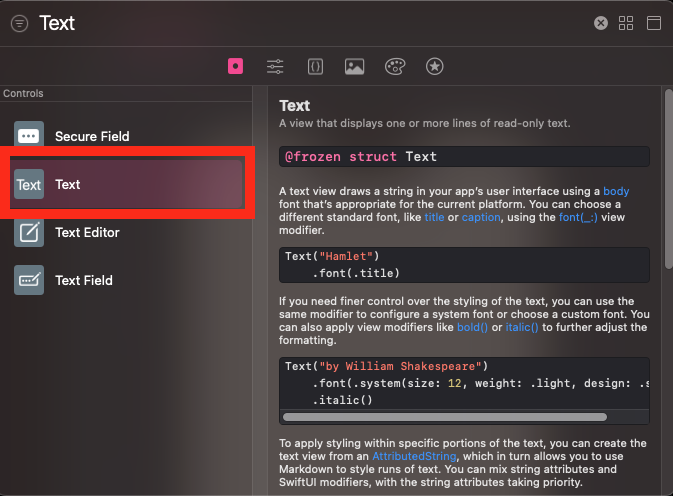Image resolution: width=673 pixels, height=496 pixels.
Task: Open the caption font link
Action: pyautogui.click(x=481, y=218)
